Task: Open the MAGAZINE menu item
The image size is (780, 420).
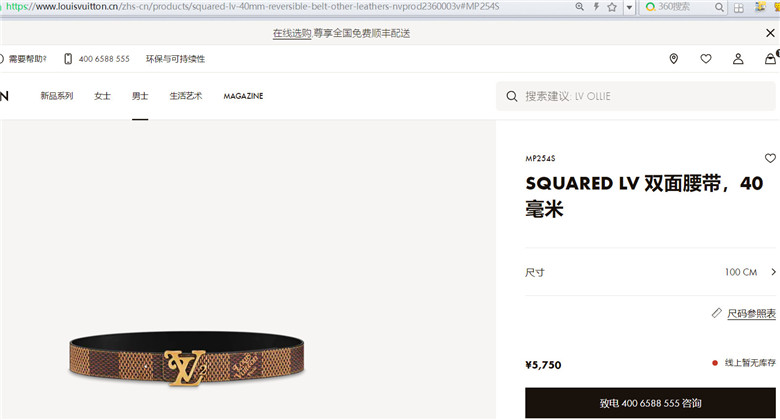Action: tap(243, 96)
